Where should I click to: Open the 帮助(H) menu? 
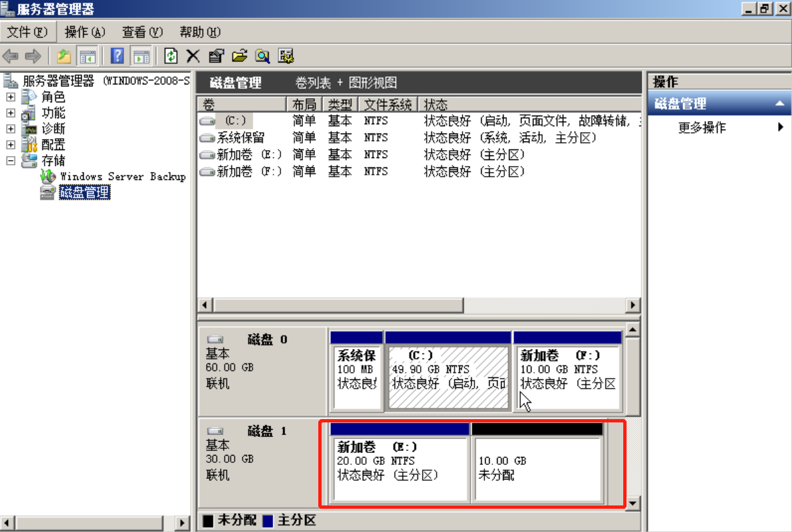coord(200,33)
